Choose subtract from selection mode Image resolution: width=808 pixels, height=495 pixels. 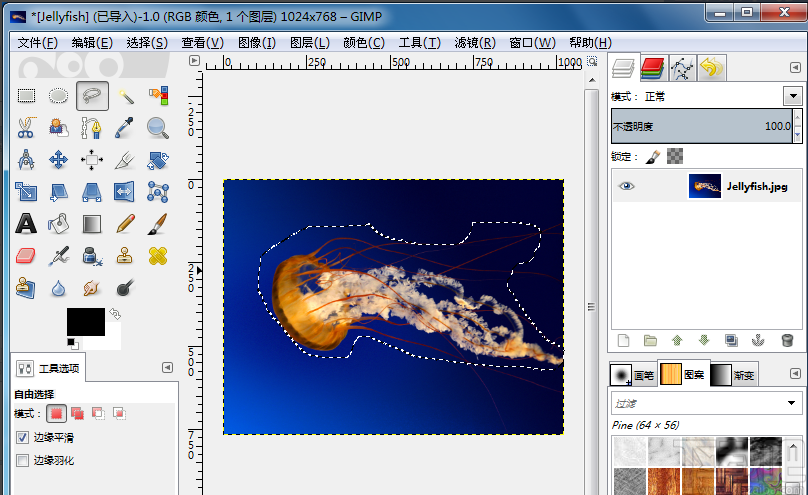[x=98, y=413]
